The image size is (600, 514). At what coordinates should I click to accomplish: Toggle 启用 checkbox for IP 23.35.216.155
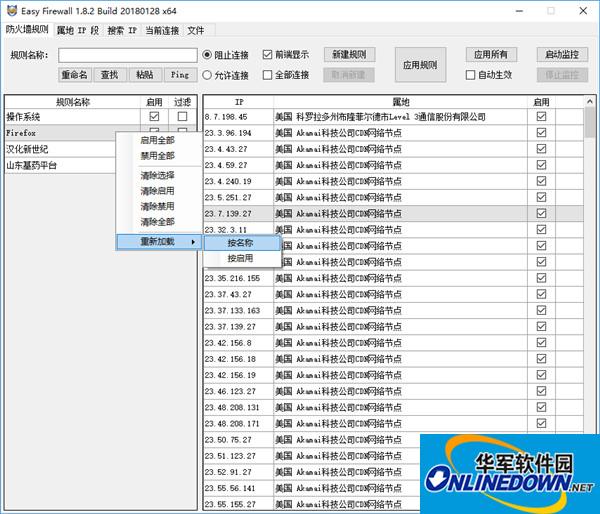(x=541, y=278)
